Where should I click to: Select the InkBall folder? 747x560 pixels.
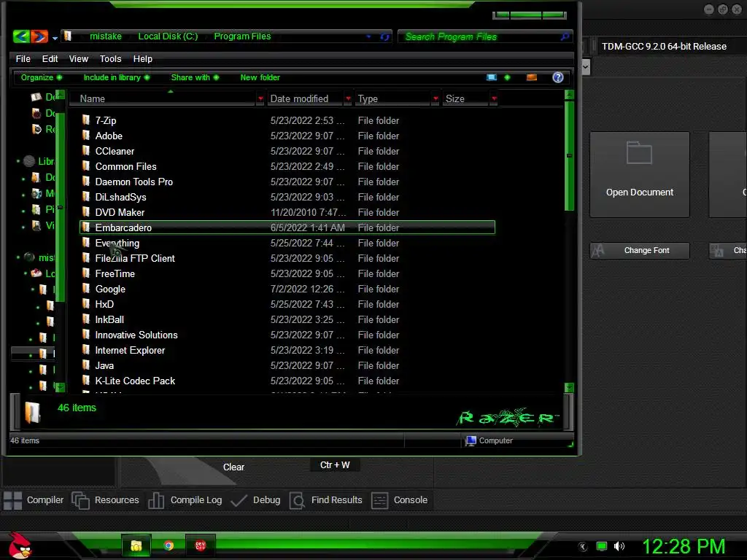click(x=109, y=319)
